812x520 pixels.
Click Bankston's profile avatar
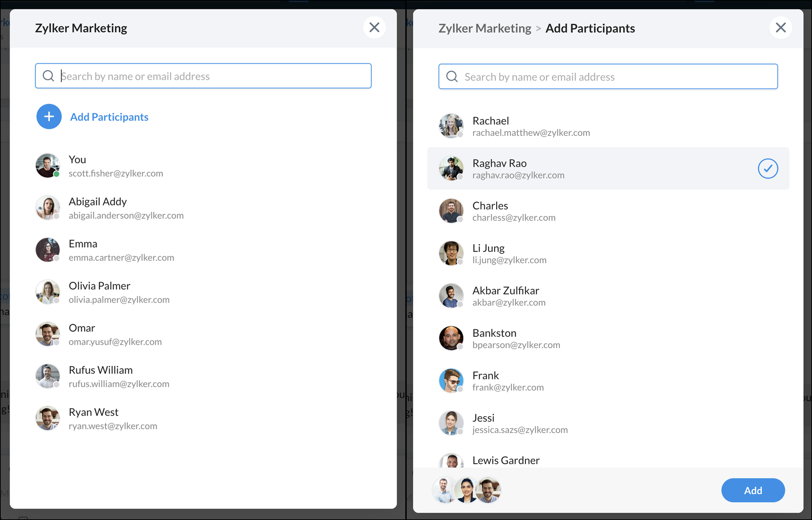coord(451,338)
